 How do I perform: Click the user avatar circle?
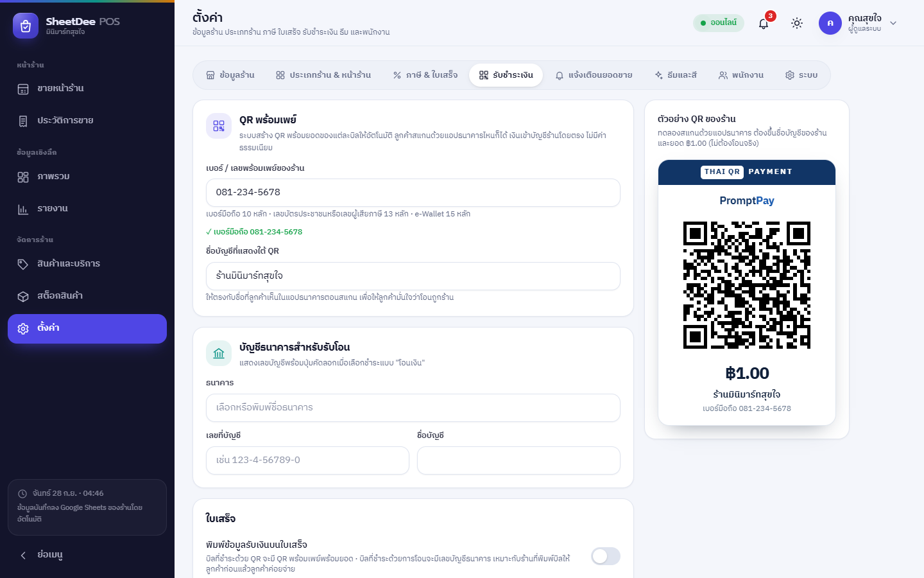[x=830, y=23]
